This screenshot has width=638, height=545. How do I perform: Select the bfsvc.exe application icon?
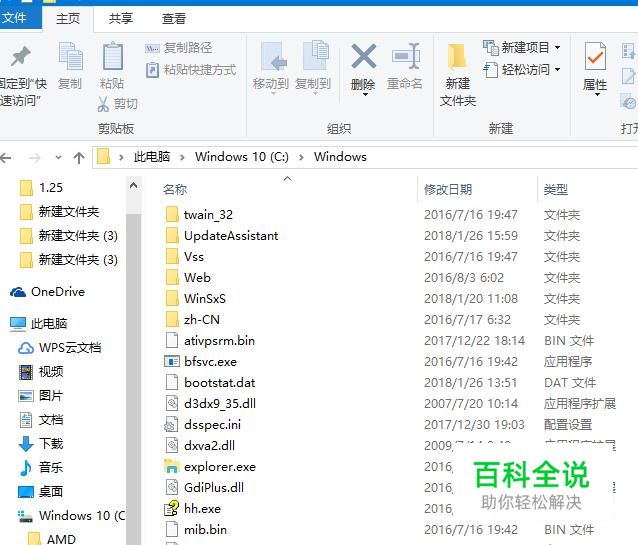[172, 361]
